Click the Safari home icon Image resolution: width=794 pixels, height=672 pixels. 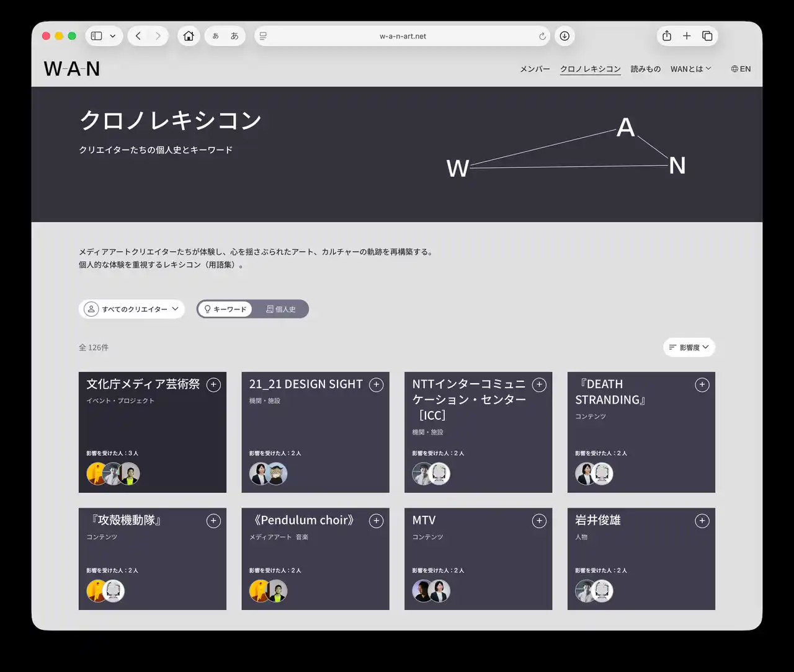pyautogui.click(x=189, y=36)
